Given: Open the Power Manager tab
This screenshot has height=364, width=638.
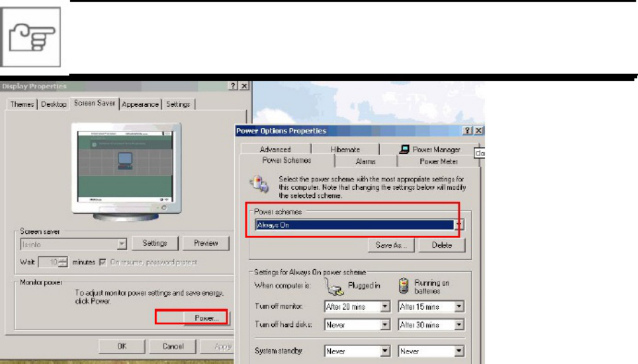Looking at the screenshot, I should pyautogui.click(x=430, y=149).
